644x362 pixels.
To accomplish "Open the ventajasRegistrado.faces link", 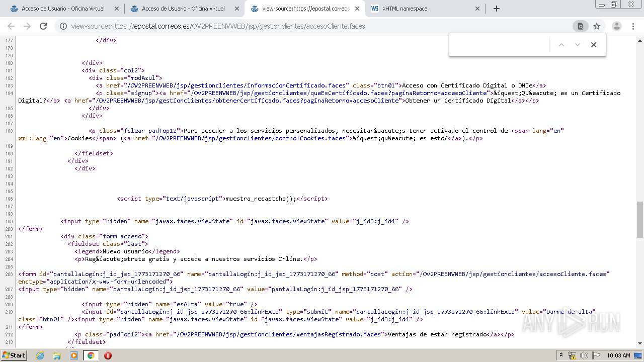I will (x=278, y=334).
